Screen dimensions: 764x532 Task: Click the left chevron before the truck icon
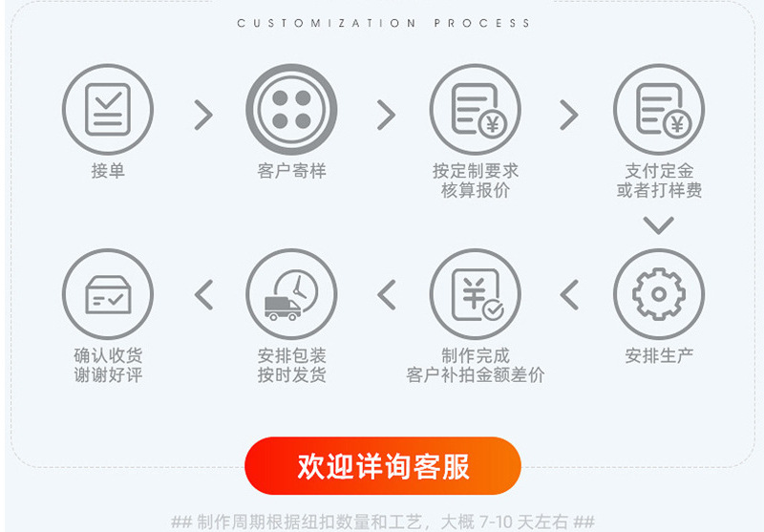pyautogui.click(x=386, y=295)
